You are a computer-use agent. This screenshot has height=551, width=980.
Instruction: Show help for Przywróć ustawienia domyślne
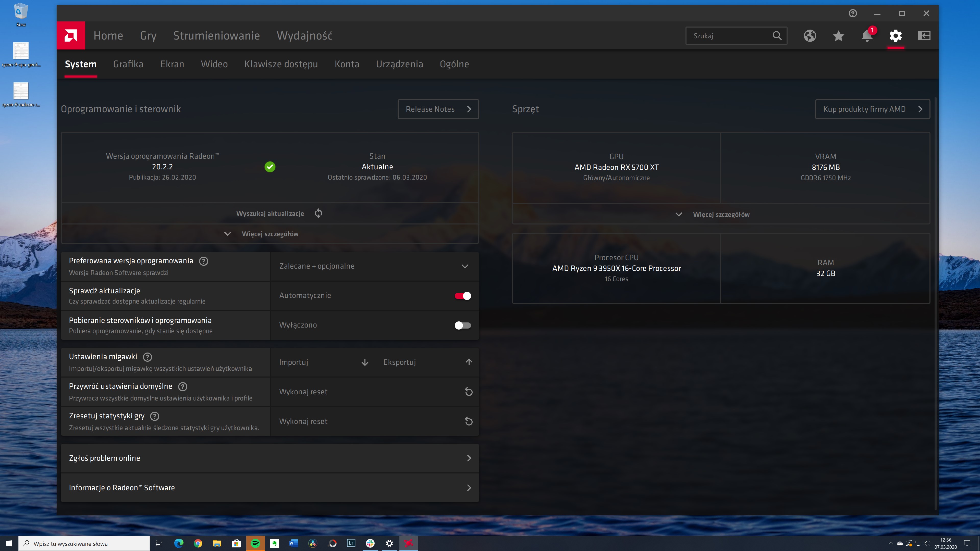(x=183, y=387)
